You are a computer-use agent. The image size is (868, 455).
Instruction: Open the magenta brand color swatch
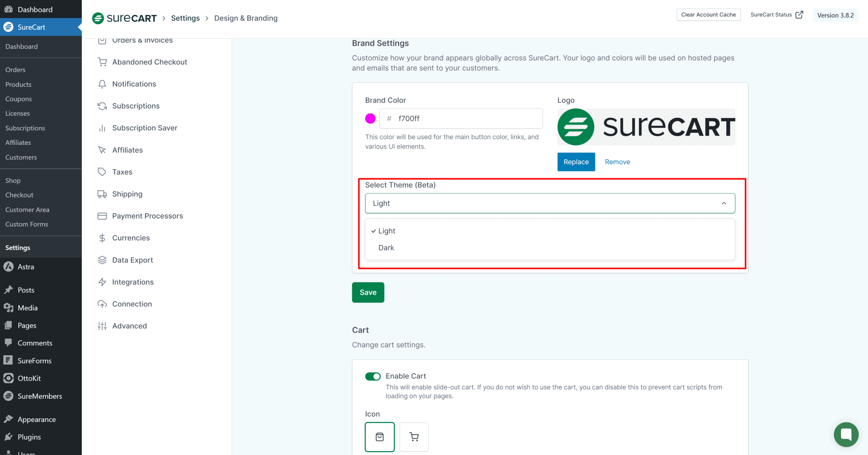[x=370, y=118]
